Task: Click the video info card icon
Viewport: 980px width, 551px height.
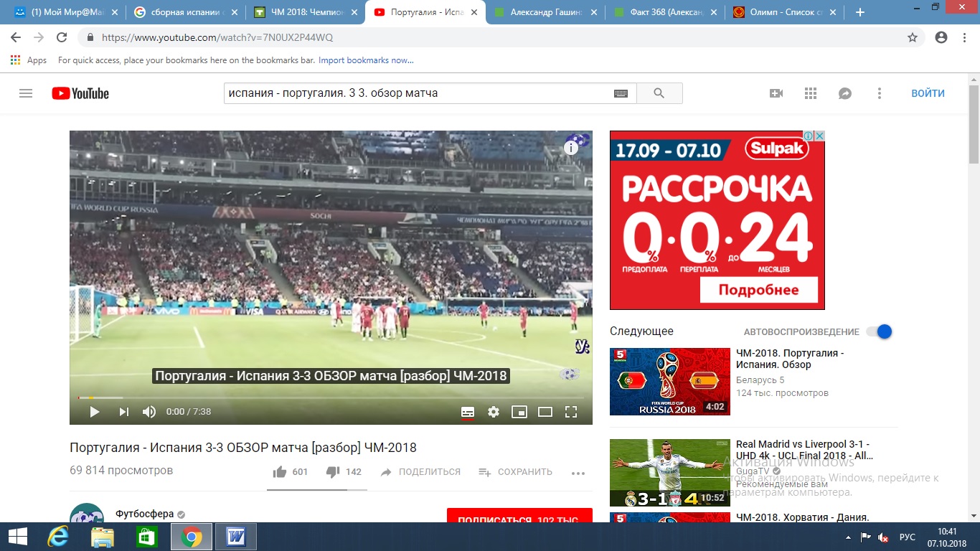Action: pos(571,148)
